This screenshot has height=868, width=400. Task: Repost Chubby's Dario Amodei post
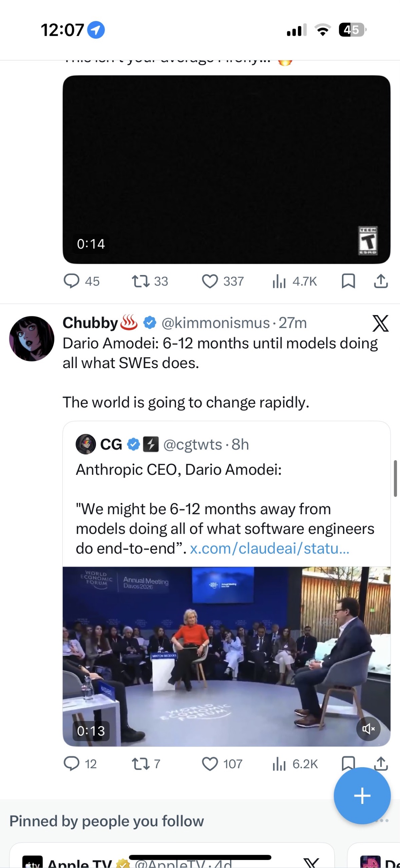140,764
